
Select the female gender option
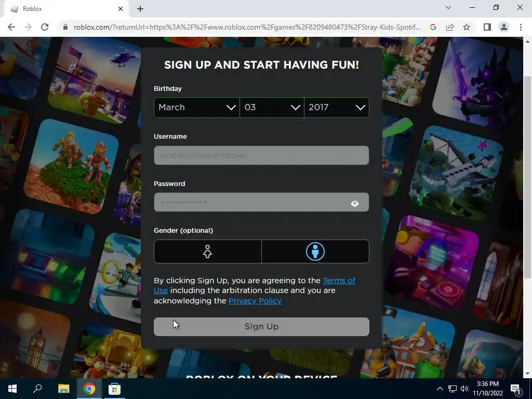[208, 251]
